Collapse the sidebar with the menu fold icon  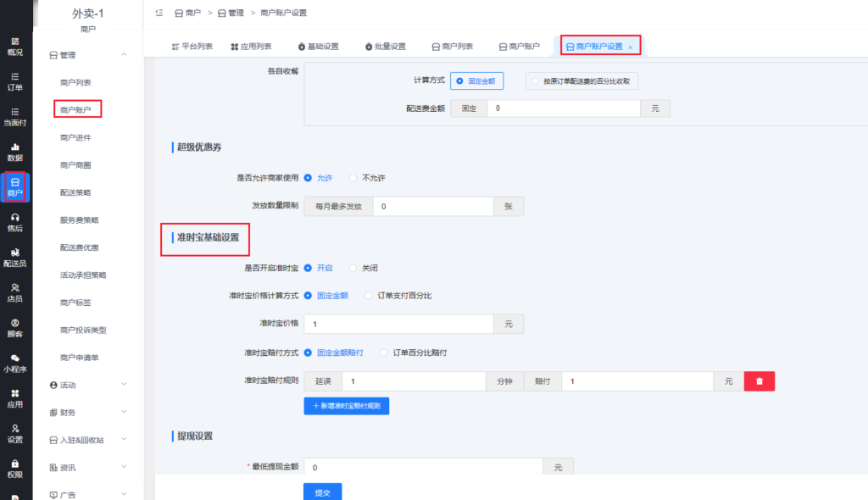point(159,14)
